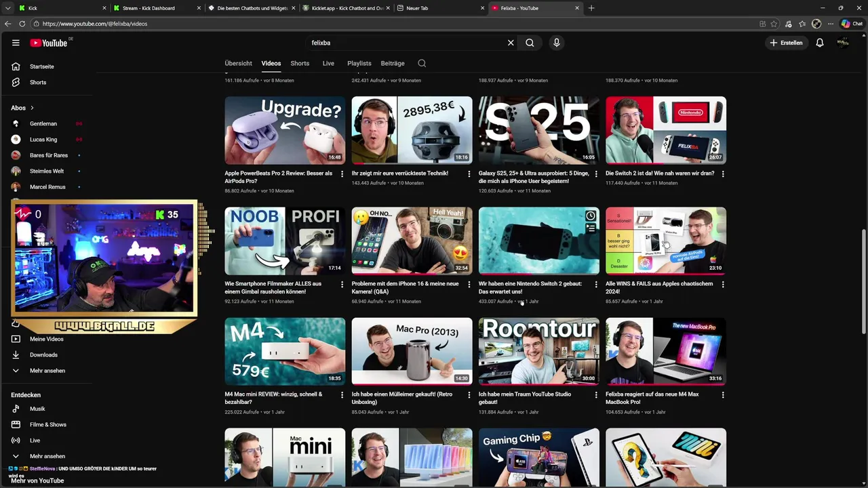The width and height of the screenshot is (868, 488).
Task: Open title Probleme mit dem iPhone 16
Action: point(405,287)
